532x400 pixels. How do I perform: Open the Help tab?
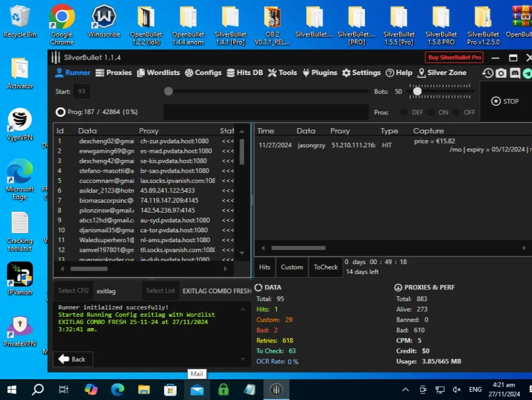(x=399, y=73)
